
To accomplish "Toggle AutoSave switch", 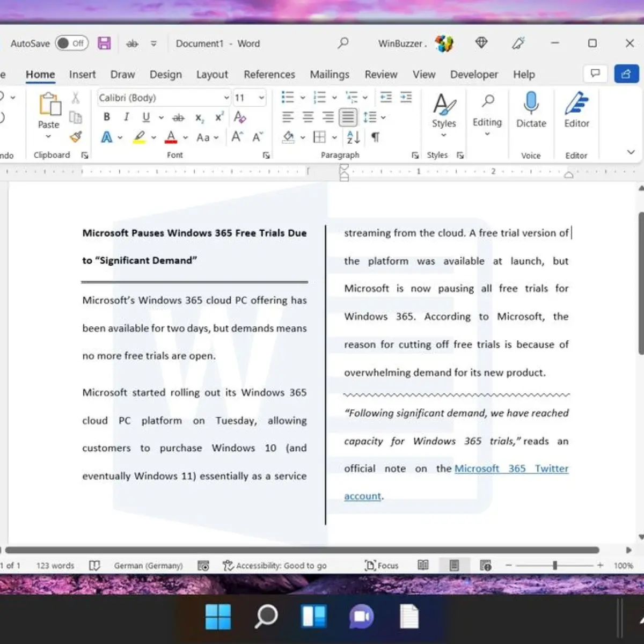I will click(x=72, y=43).
